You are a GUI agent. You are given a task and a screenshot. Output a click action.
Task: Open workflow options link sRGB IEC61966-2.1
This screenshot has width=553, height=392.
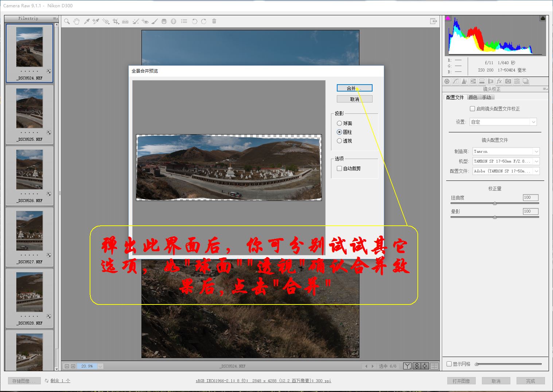point(263,381)
